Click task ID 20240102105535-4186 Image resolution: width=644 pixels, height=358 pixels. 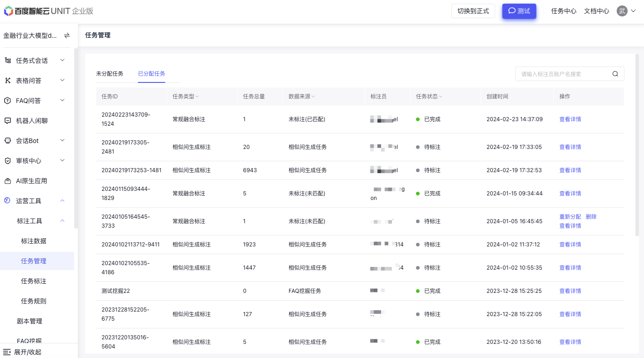[x=126, y=268]
